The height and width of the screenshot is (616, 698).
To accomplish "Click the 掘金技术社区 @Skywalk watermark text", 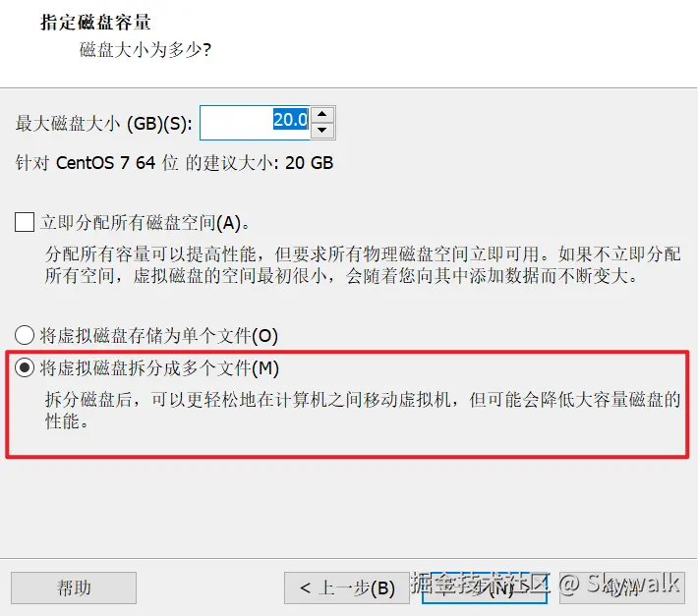I will pos(545,583).
